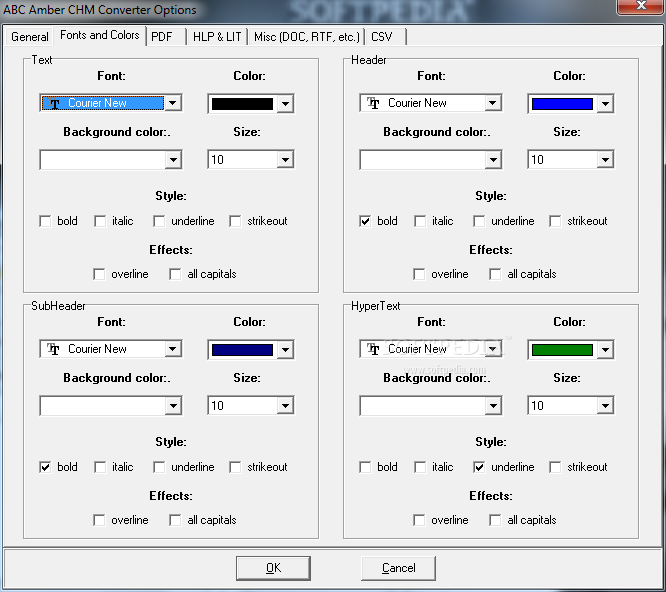666x592 pixels.
Task: Open the Header Size dropdown
Action: point(605,160)
